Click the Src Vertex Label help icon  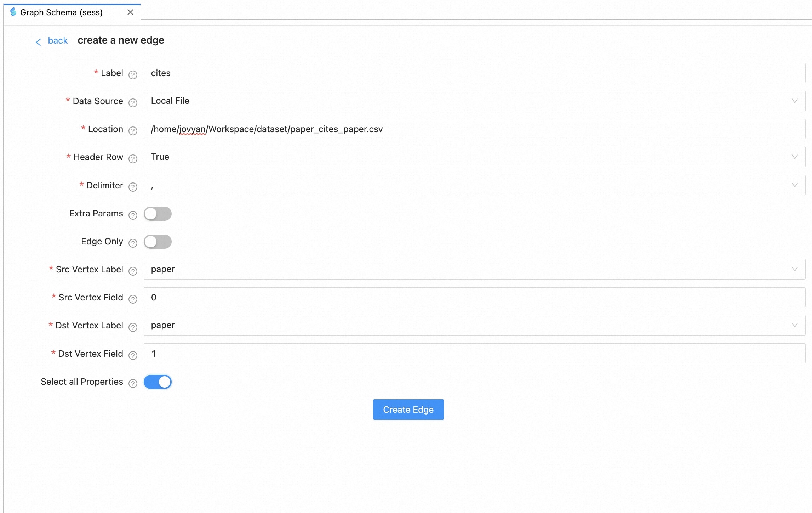click(x=133, y=271)
